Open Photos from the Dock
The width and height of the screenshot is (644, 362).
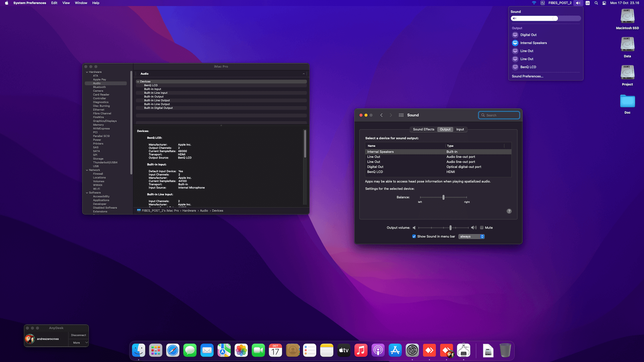pyautogui.click(x=241, y=351)
